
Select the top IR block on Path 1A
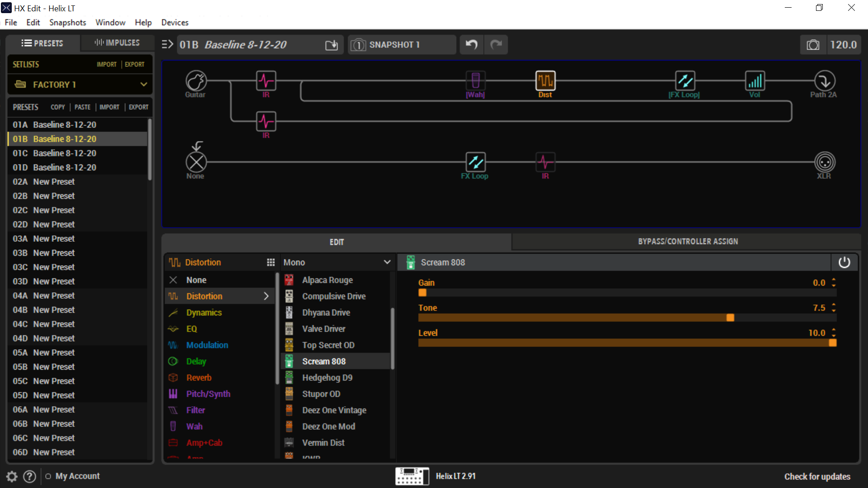pyautogui.click(x=266, y=81)
